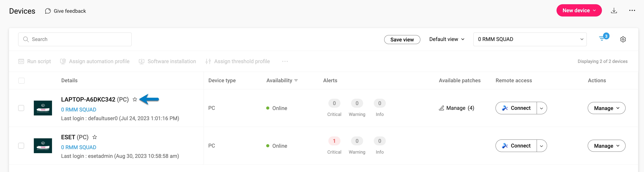Check the ESET device row checkbox

click(x=21, y=146)
